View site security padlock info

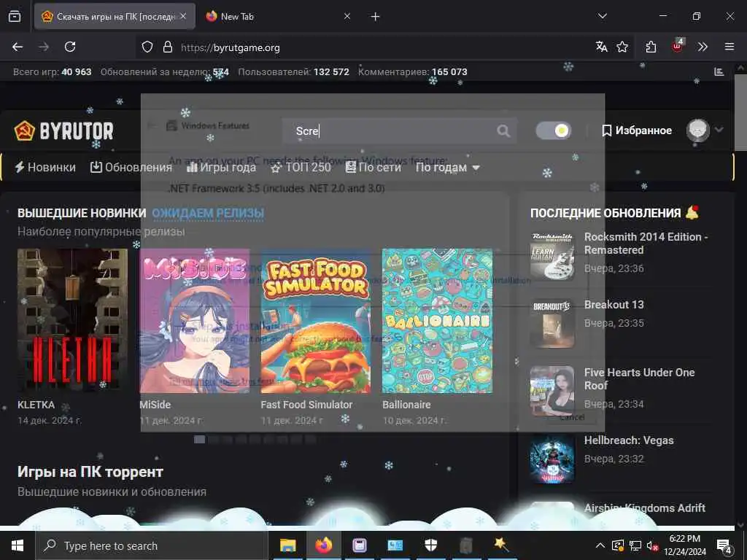167,47
